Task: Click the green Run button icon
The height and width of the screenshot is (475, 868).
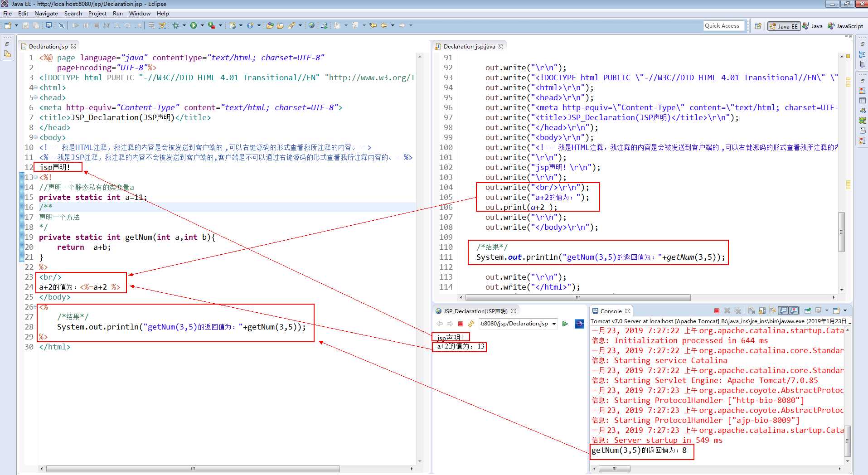Action: (x=194, y=25)
